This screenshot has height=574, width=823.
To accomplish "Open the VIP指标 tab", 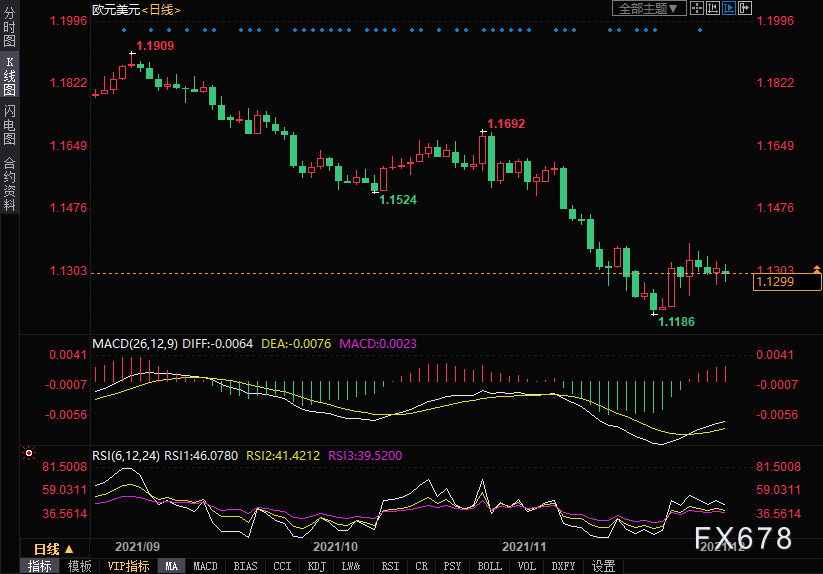I will click(x=128, y=566).
